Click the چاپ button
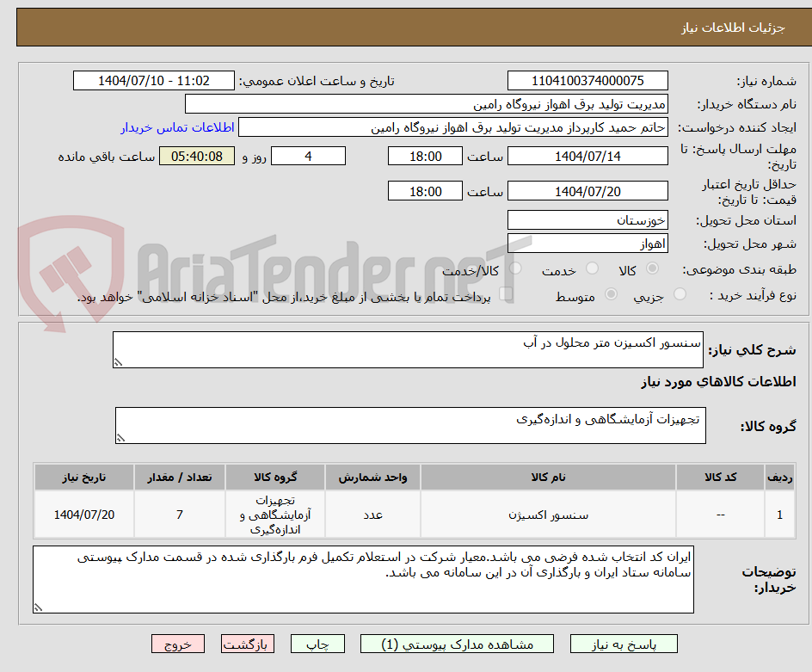The image size is (812, 672). [x=317, y=644]
